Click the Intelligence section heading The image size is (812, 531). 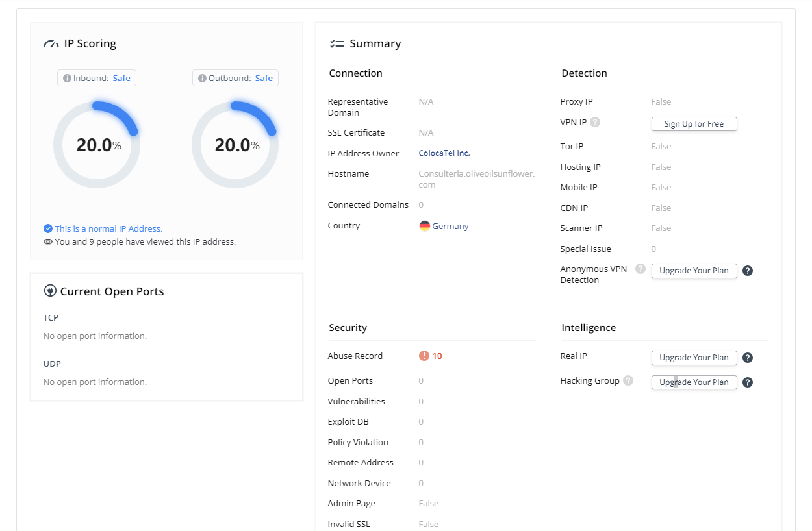(x=589, y=328)
